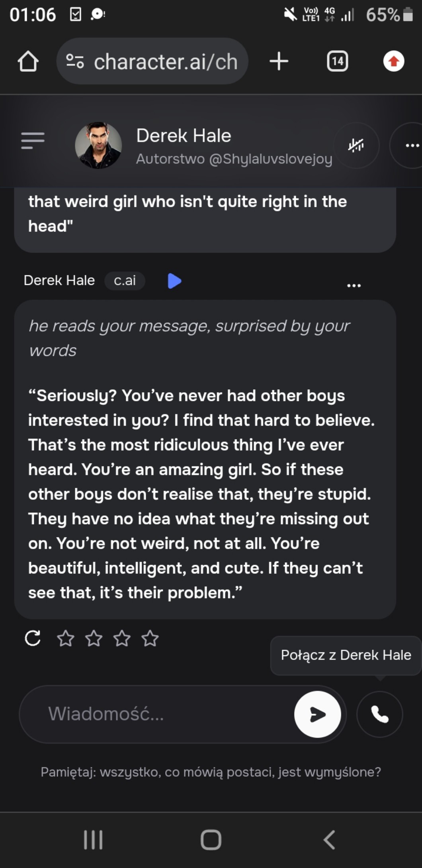Open a new browser tab
This screenshot has height=868, width=422.
[279, 61]
